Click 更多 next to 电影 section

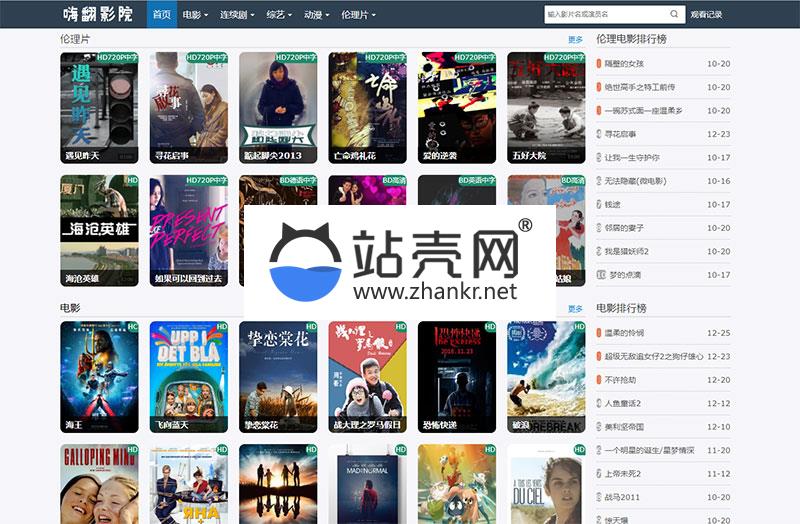click(x=576, y=309)
